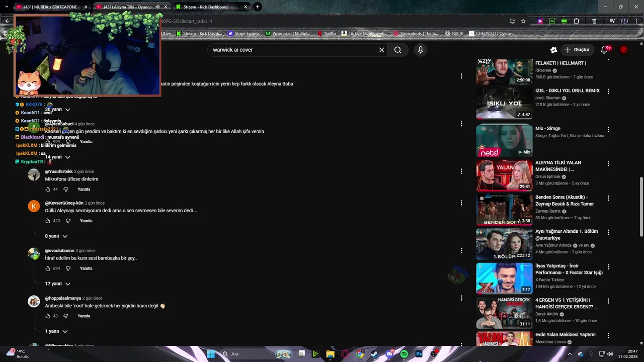Open a new browser tab
Image resolution: width=644 pixels, height=362 pixels.
[258, 7]
